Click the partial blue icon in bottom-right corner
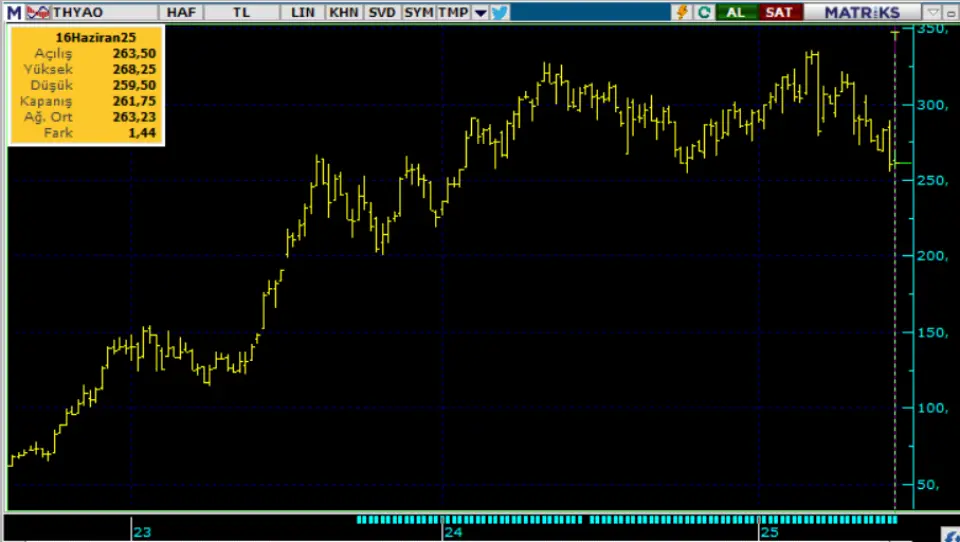This screenshot has height=542, width=960. click(952, 535)
